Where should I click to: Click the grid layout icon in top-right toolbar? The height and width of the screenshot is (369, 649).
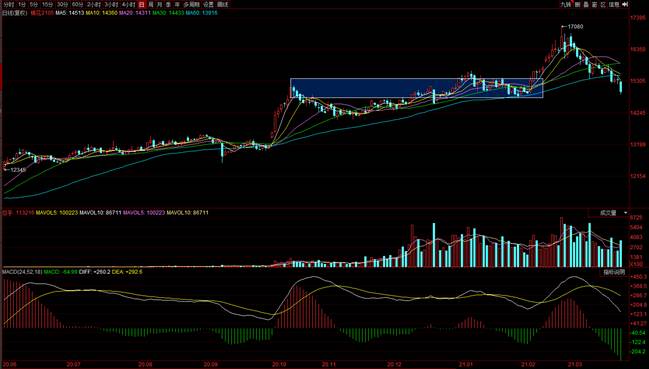[577, 5]
